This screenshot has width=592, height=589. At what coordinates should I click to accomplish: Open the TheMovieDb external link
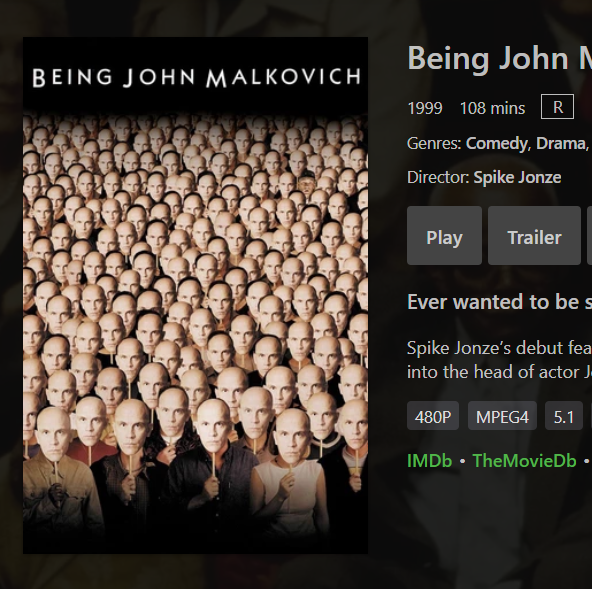pos(524,461)
